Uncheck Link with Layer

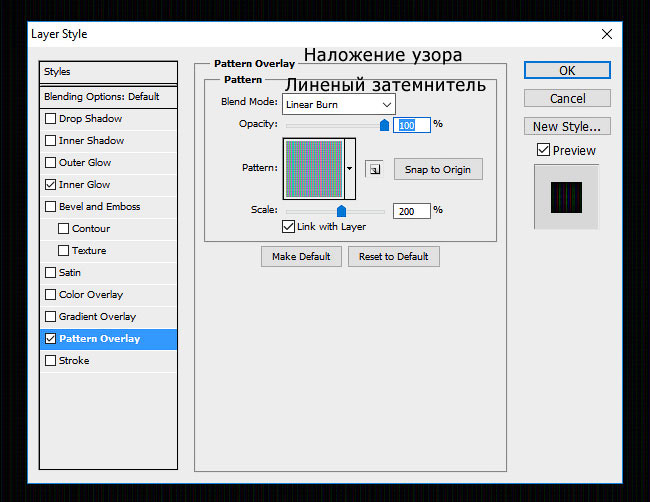click(288, 227)
